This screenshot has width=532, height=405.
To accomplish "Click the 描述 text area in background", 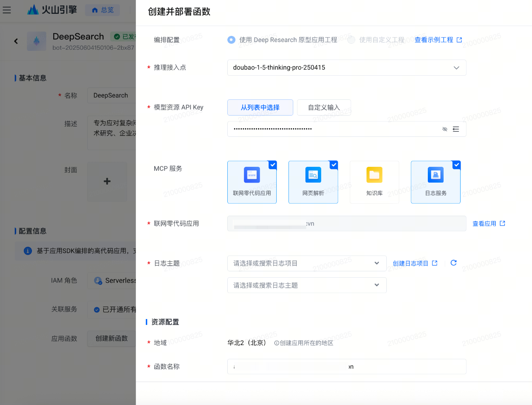I will [x=112, y=133].
